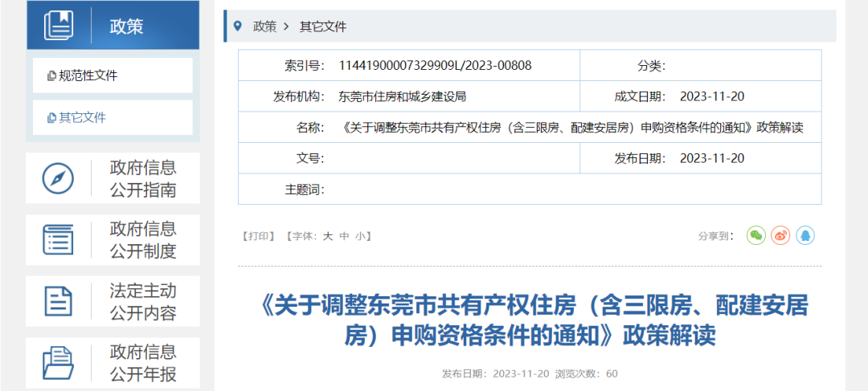Share article via Weibo icon
The width and height of the screenshot is (868, 391).
point(780,235)
